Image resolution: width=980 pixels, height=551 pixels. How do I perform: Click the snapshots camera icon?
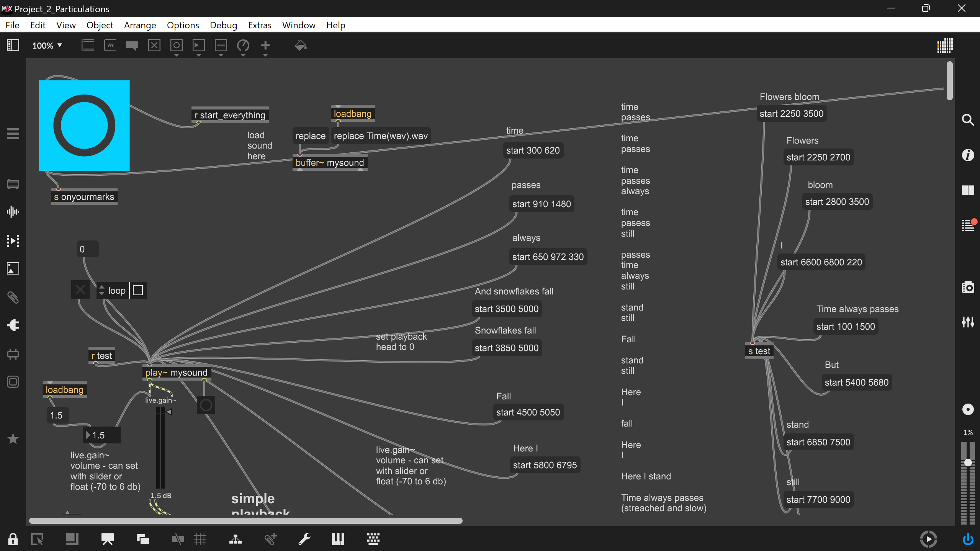click(x=968, y=287)
